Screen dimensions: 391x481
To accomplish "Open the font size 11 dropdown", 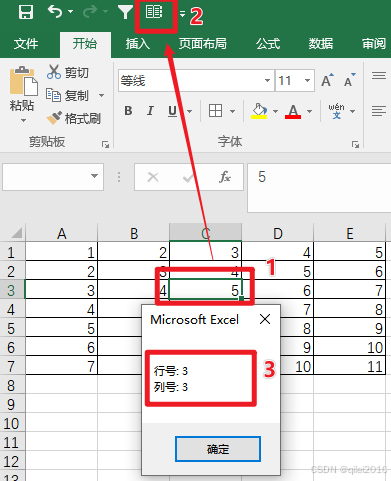I will coord(307,80).
